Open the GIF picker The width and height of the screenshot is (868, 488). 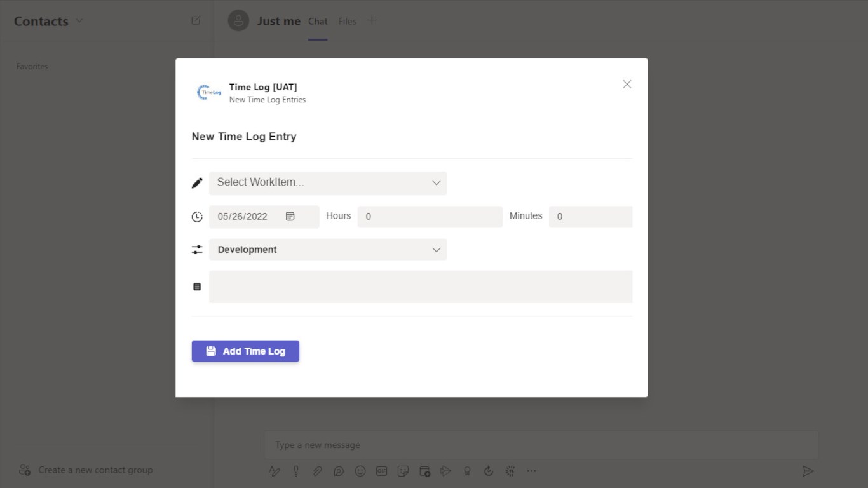coord(381,471)
